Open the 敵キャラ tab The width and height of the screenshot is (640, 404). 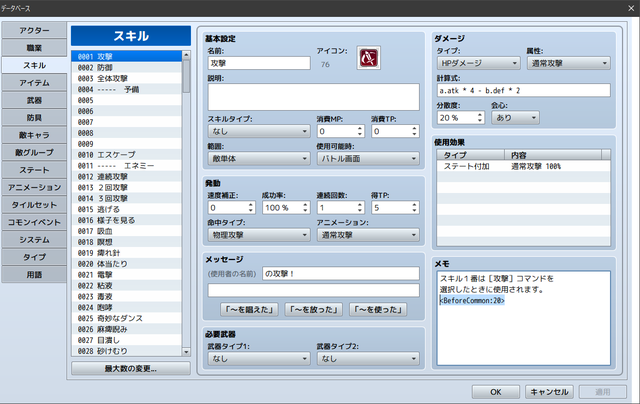(x=34, y=135)
